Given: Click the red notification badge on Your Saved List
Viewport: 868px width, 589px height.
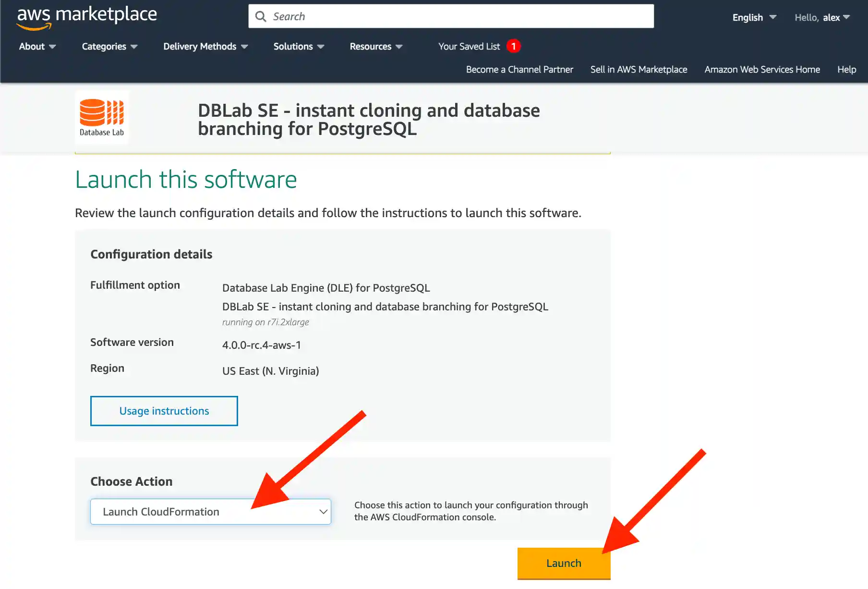Looking at the screenshot, I should (x=513, y=46).
